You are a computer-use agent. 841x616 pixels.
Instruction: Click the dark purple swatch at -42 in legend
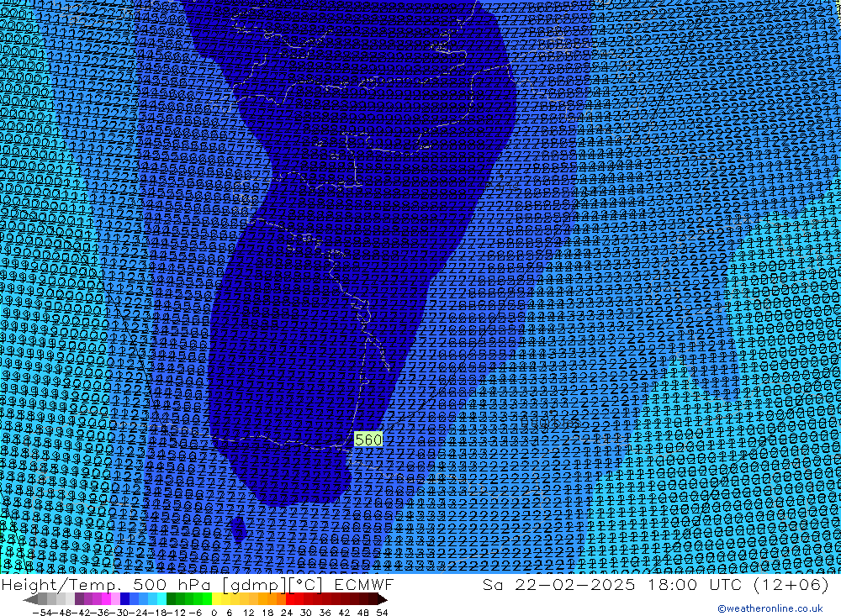click(79, 599)
